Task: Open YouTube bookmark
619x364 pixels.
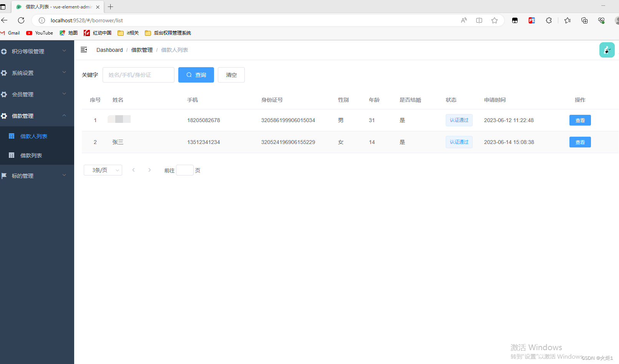Action: 40,33
